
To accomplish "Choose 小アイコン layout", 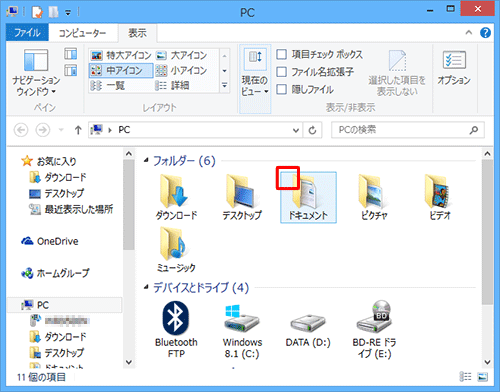I will click(x=182, y=70).
